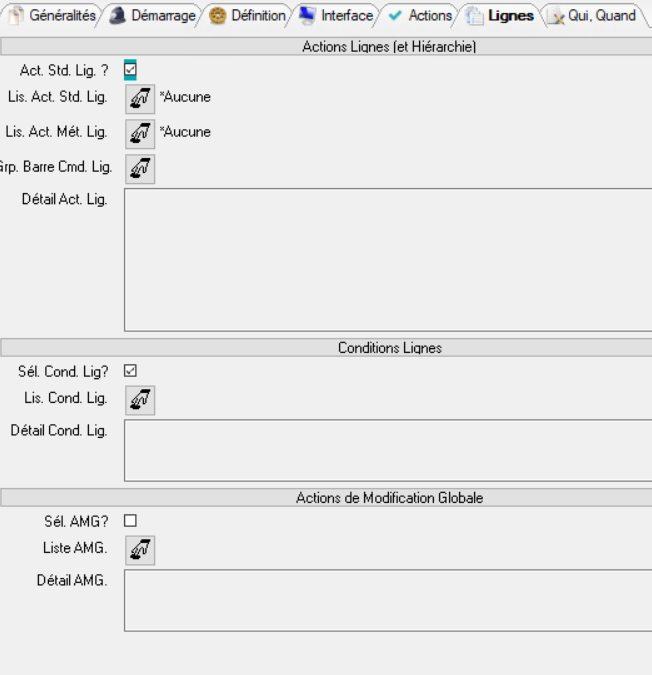Open the Liste AMG picker icon
The height and width of the screenshot is (675, 652).
tap(140, 549)
